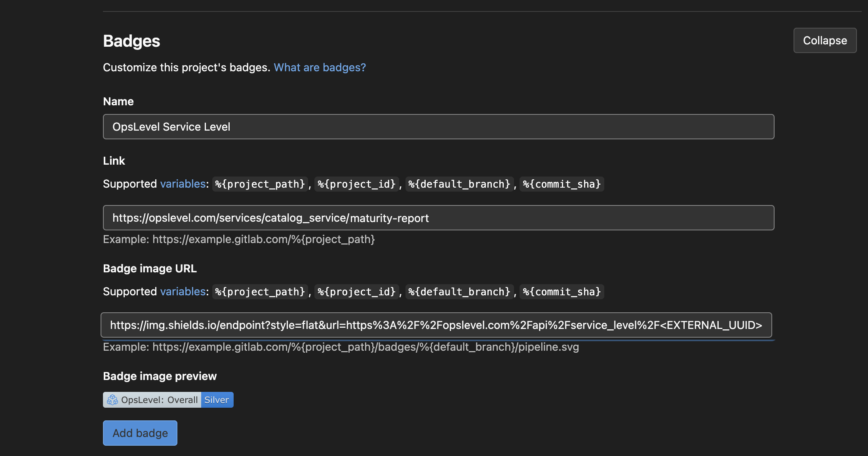Click %{commit_sha} under Badge image URL

562,292
